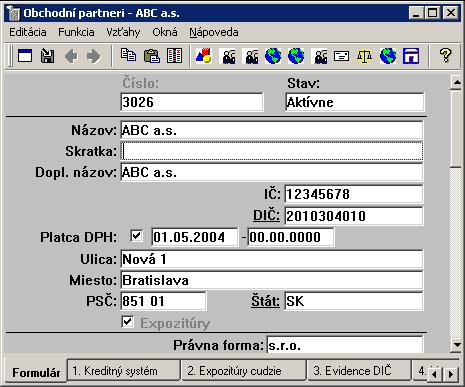Click the Číslo field with 3026
Image resolution: width=465 pixels, height=387 pixels.
coord(192,102)
